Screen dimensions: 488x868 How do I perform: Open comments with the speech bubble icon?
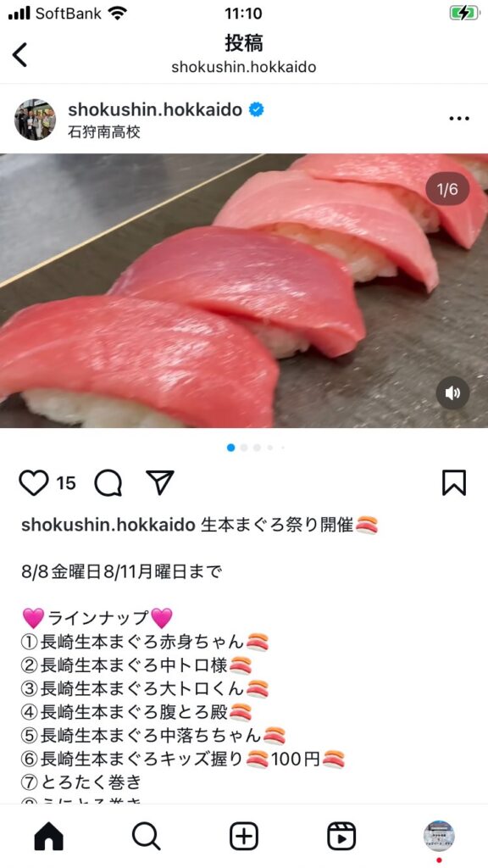tap(108, 482)
